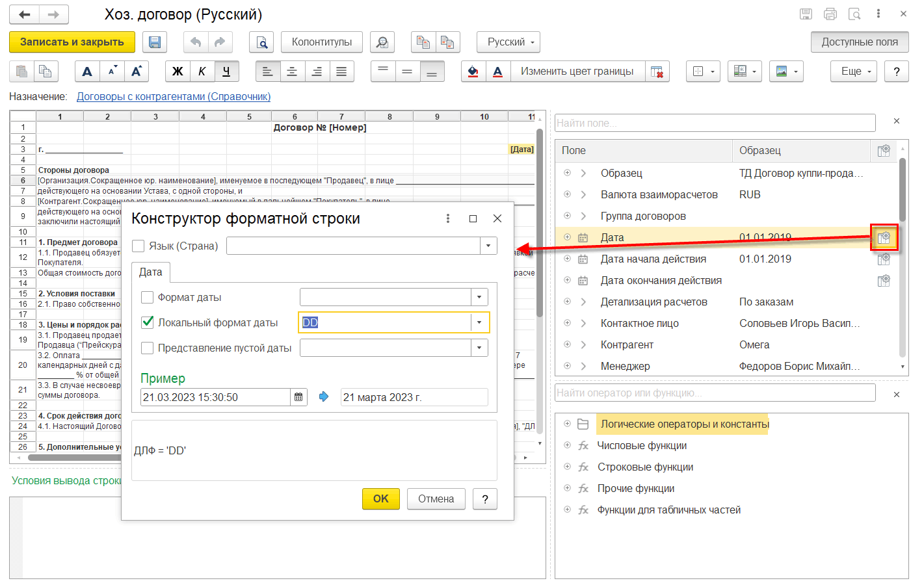This screenshot has height=583, width=924.
Task: Tick the Язык (Страна) checkbox
Action: pos(139,246)
